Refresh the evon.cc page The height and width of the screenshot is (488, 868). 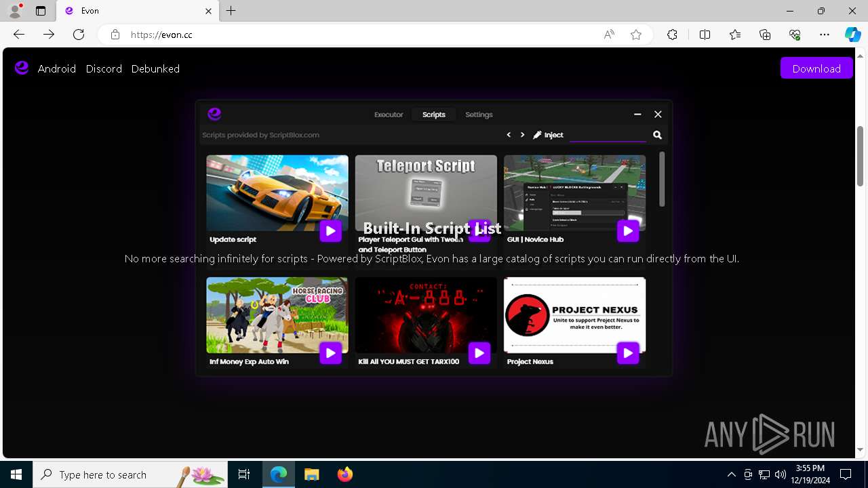click(x=79, y=34)
